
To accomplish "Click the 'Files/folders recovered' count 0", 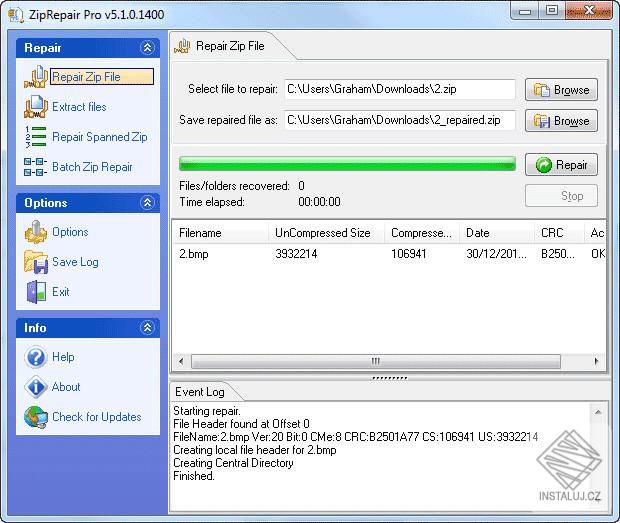I will [x=301, y=186].
